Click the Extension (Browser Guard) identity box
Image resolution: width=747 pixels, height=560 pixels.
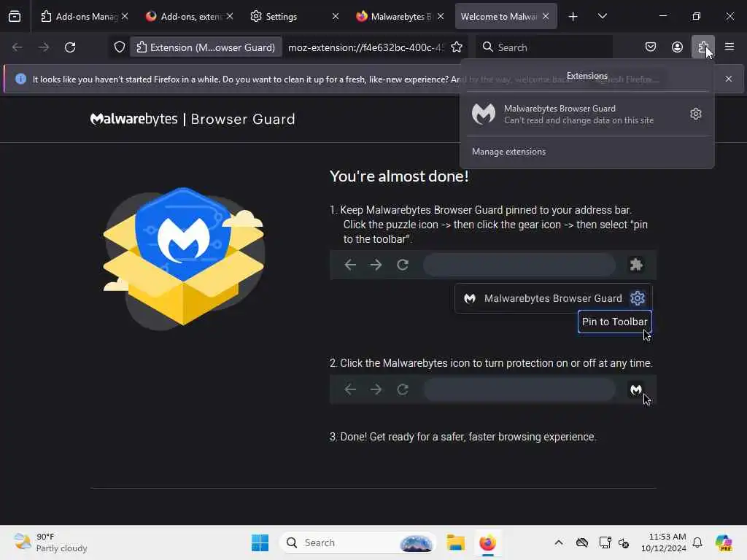[x=206, y=47]
